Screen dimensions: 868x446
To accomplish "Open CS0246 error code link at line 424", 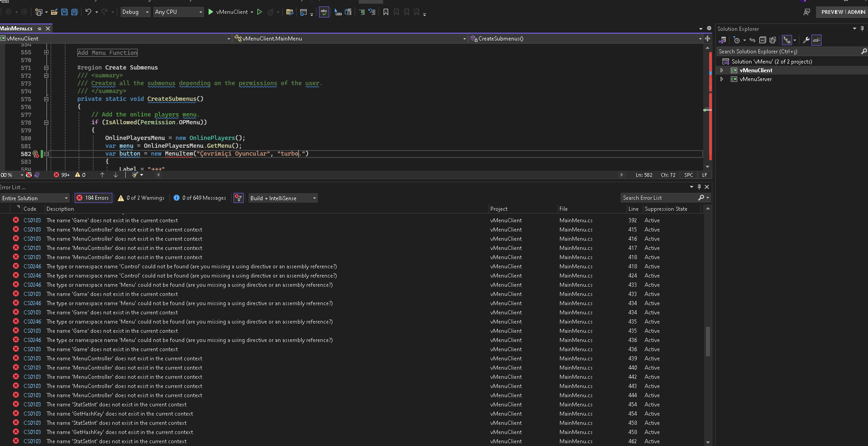I will (32, 276).
